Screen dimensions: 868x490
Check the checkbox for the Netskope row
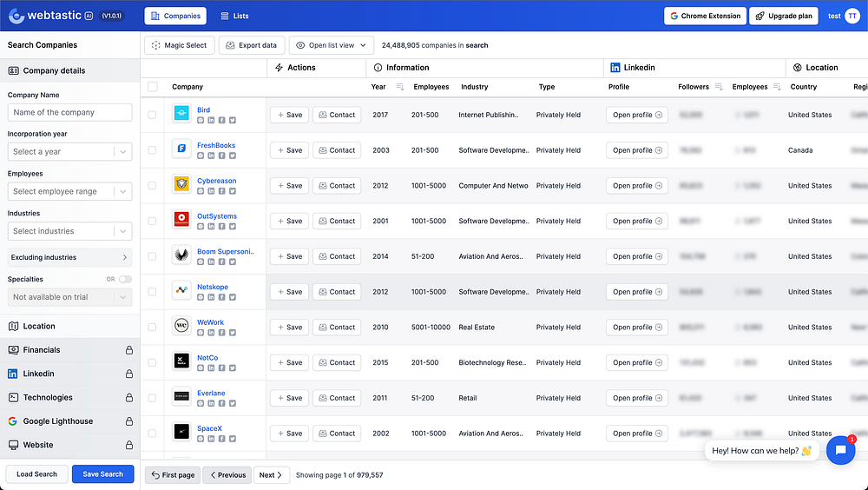coord(153,292)
